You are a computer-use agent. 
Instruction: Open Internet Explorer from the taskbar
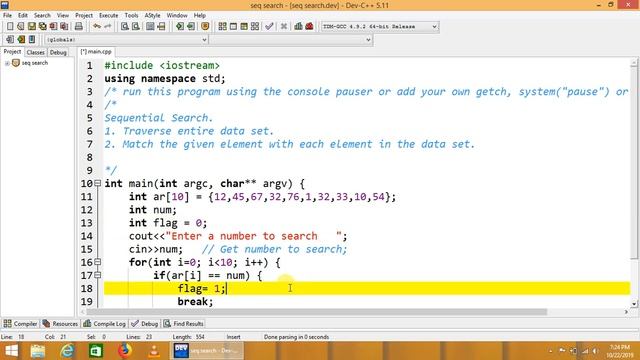(x=67, y=351)
